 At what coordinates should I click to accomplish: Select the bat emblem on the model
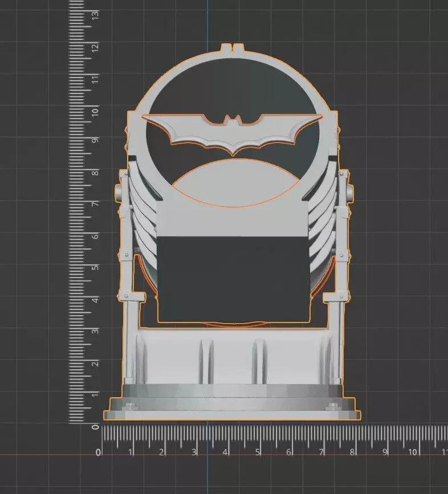click(232, 134)
